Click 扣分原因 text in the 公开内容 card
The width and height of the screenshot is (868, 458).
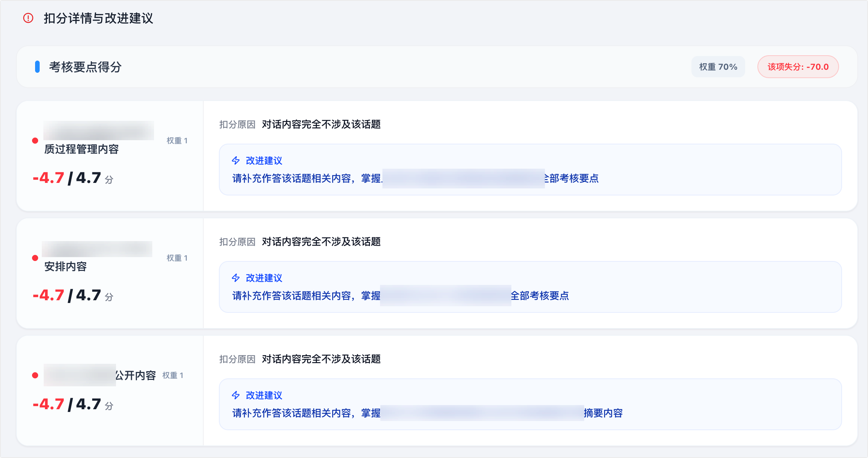[237, 359]
